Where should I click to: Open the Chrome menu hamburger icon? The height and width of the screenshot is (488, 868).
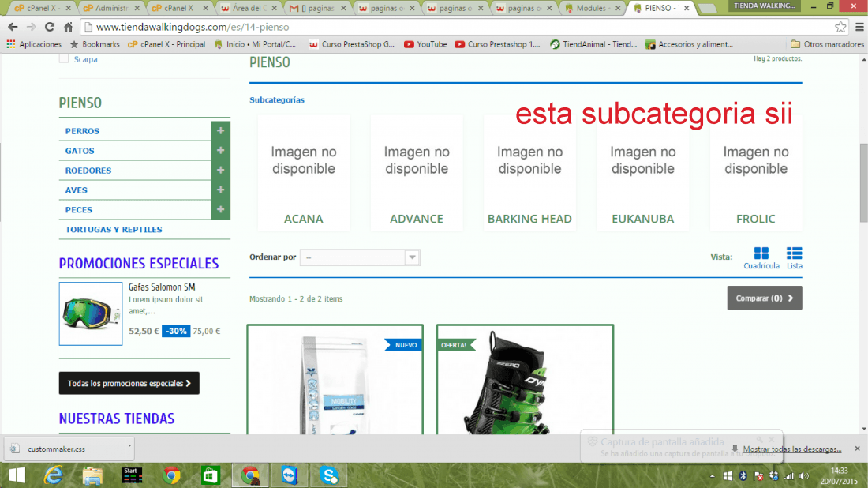coord(859,27)
